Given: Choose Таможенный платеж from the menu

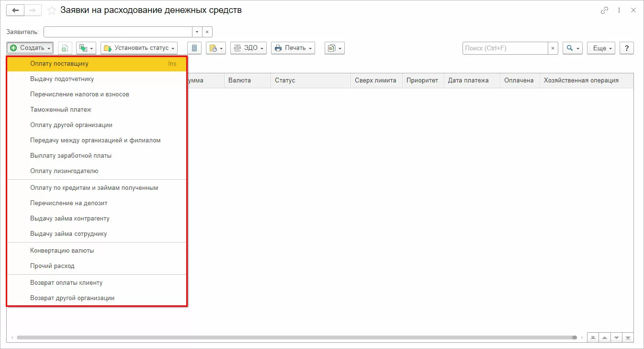Looking at the screenshot, I should 97,109.
